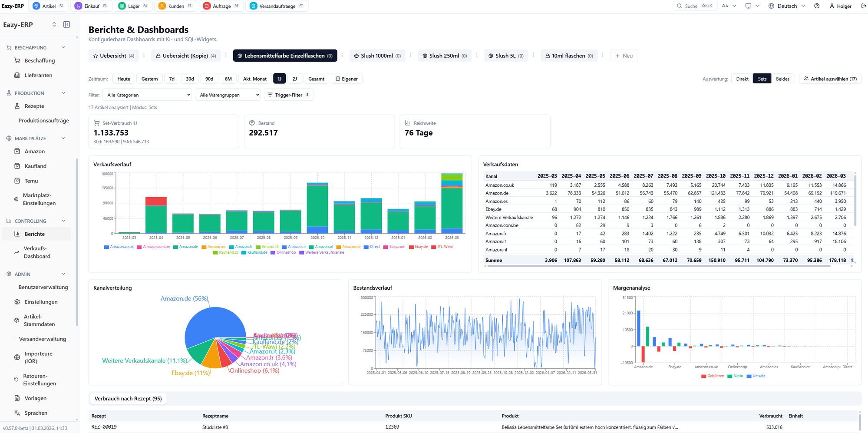Set Auswertung to Direkt
The height and width of the screenshot is (433, 868).
[x=742, y=79]
